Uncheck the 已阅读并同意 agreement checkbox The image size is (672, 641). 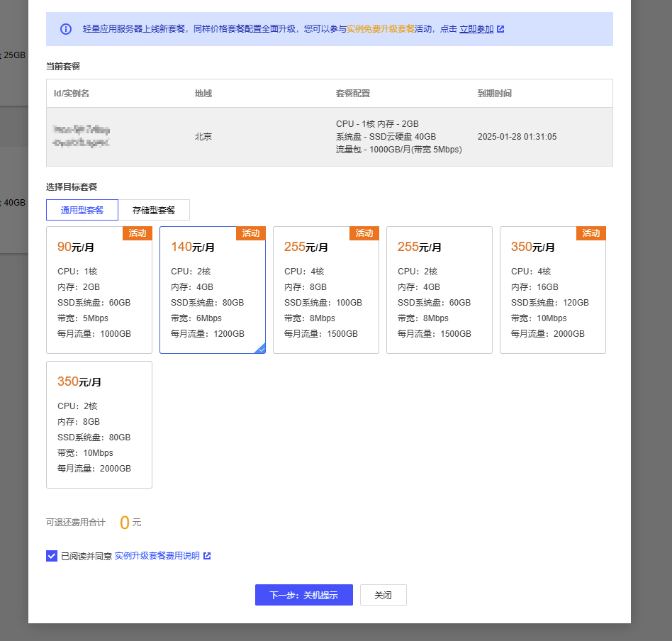point(52,556)
